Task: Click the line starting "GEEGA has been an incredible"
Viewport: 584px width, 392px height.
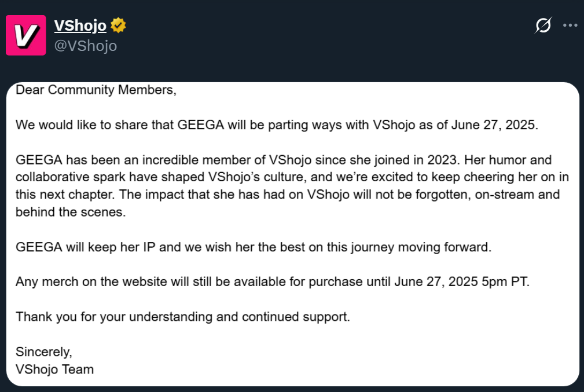Action: point(284,160)
